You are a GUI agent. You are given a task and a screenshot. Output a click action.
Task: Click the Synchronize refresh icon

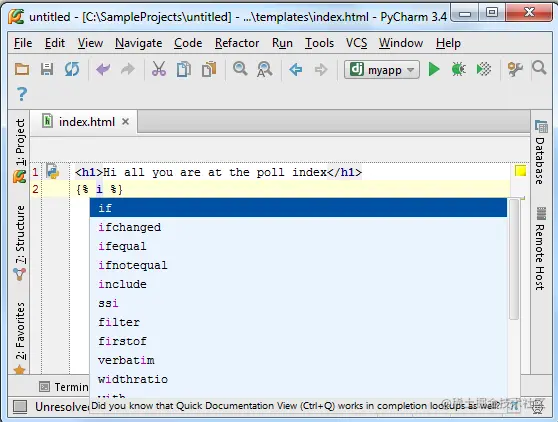[72, 69]
